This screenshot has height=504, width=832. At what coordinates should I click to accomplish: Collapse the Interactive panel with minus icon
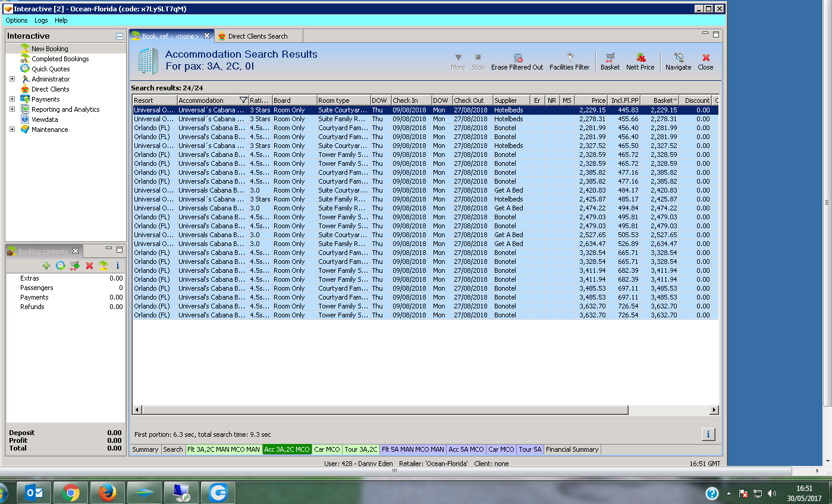point(120,36)
